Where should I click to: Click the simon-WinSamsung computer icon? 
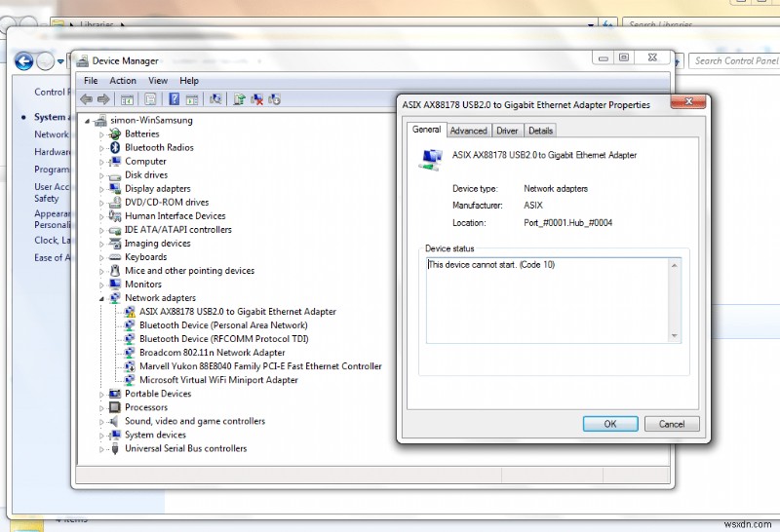(100, 120)
